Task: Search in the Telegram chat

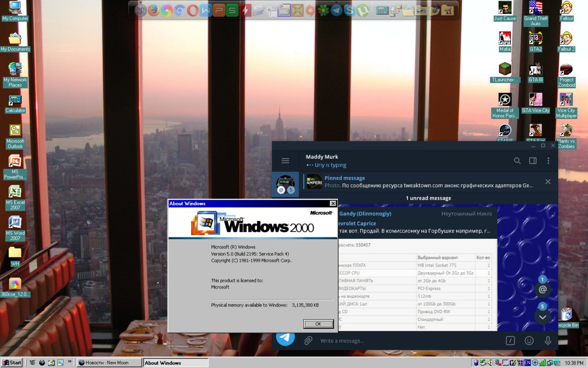Action: pos(517,161)
